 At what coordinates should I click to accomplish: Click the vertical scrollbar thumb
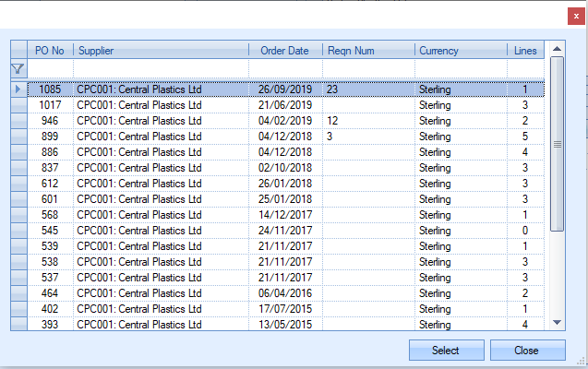557,143
